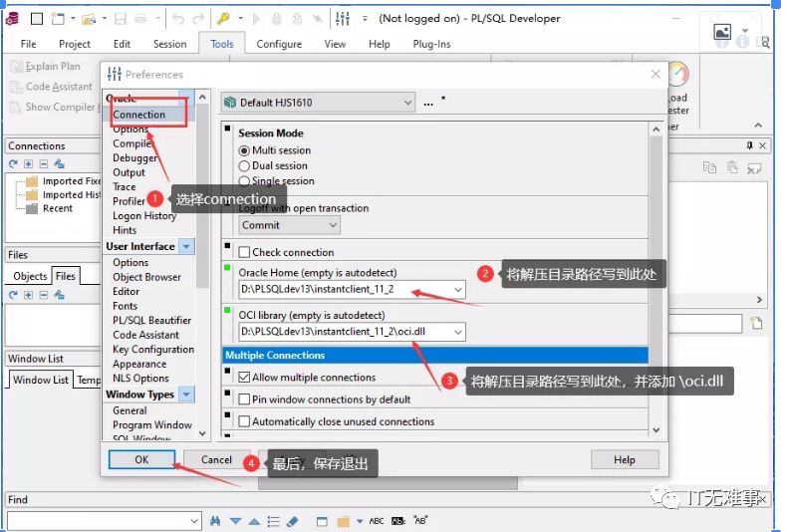Click the whole-word "AB" search icon
The width and height of the screenshot is (786, 532).
420,520
